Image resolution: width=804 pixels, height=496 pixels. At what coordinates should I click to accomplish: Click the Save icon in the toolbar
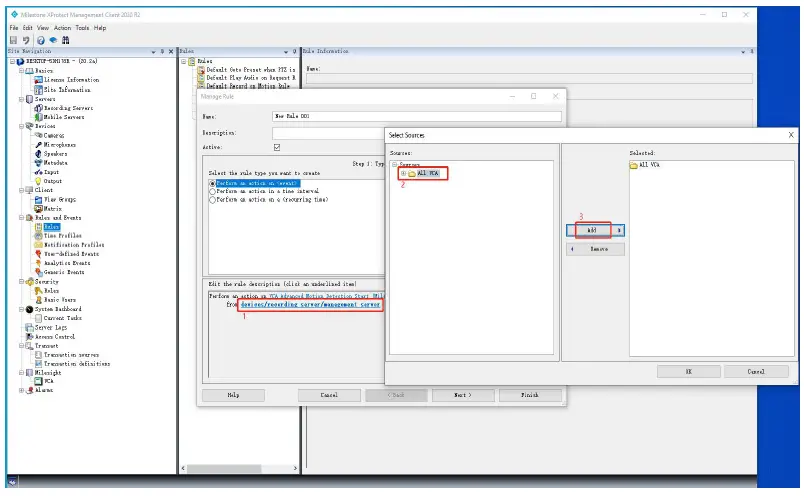[13, 41]
